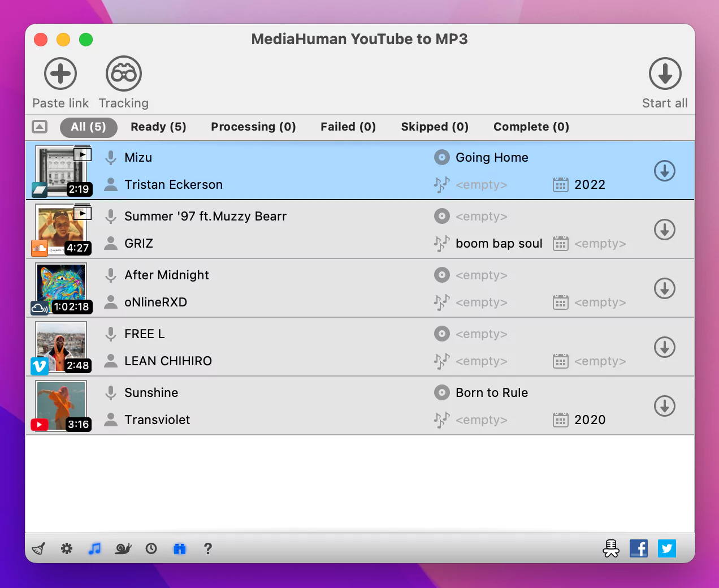
Task: Open MediaHuman's Facebook page
Action: [639, 548]
